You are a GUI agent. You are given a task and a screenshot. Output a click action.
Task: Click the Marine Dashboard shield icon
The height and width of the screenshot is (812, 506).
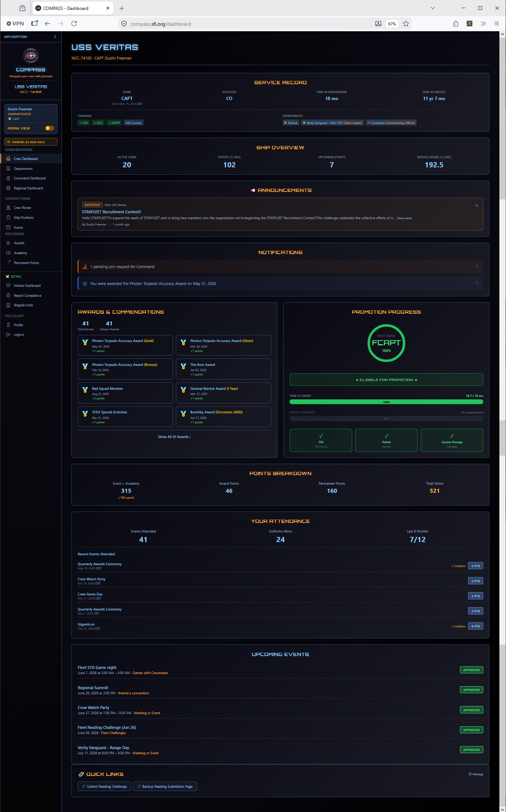(x=8, y=286)
